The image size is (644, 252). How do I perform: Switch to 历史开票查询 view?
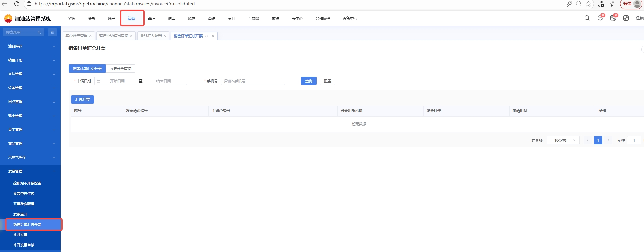coord(120,69)
